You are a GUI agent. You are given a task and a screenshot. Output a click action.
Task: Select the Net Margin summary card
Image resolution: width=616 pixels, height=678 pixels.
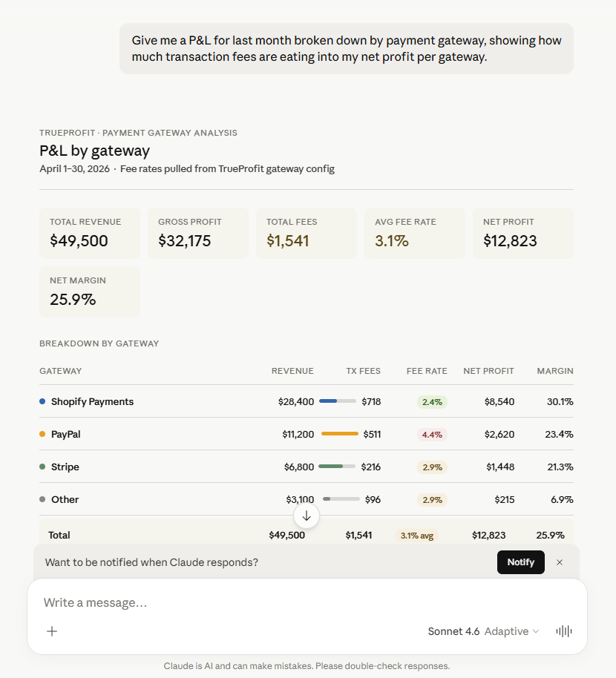coord(90,292)
